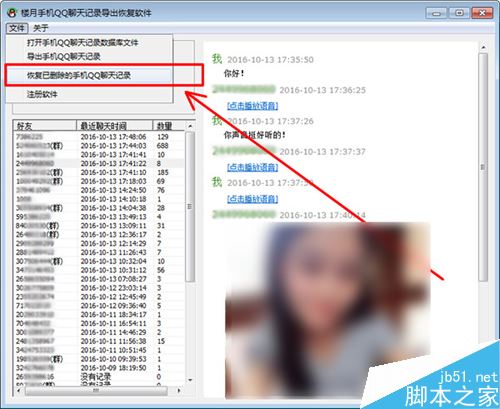The width and height of the screenshot is (500, 409).
Task: Select row dated 2016-10-13 12:36:17
Action: 99,235
